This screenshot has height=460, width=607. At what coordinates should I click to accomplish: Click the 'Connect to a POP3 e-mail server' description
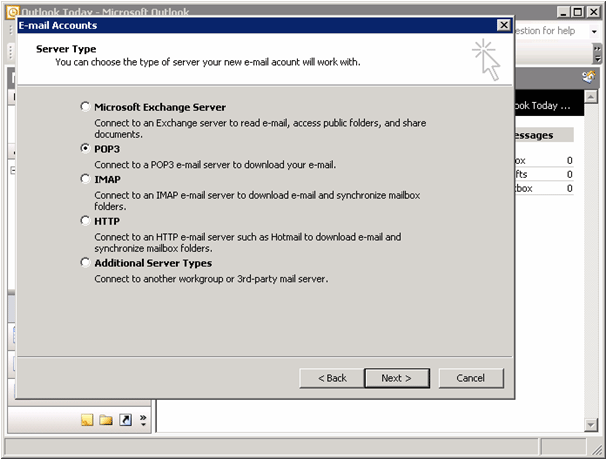(215, 165)
